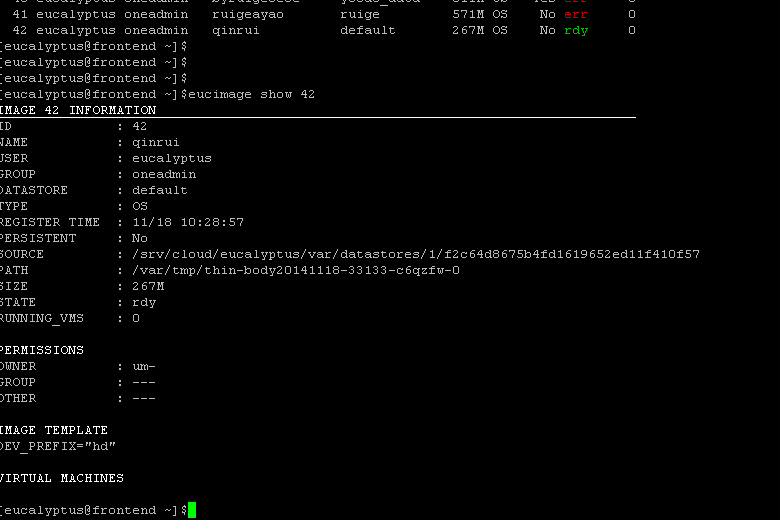Click the 'DATASTORE' label in details
This screenshot has height=520, width=780.
point(34,190)
